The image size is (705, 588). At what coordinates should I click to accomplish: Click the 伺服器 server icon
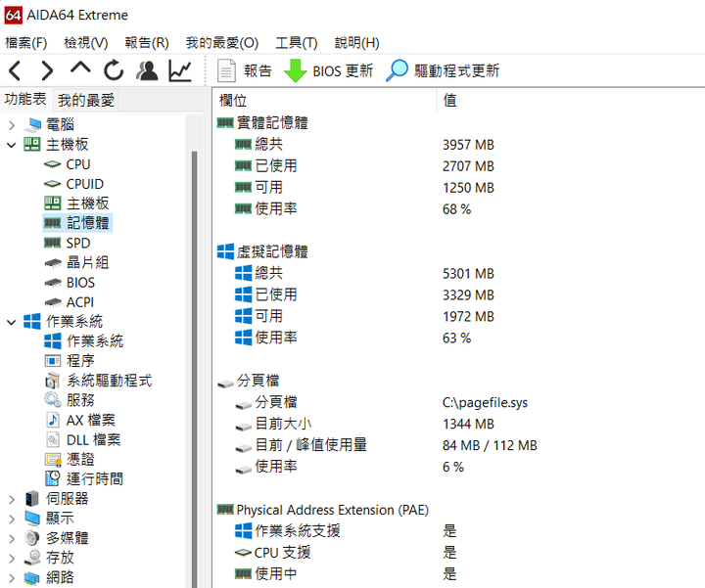point(32,499)
